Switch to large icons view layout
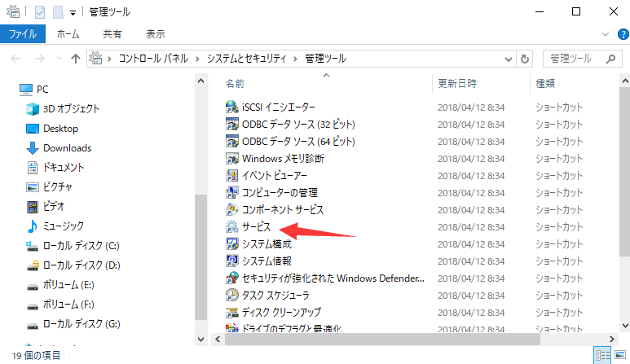Screen dimensions: 630x364 (x=620, y=355)
